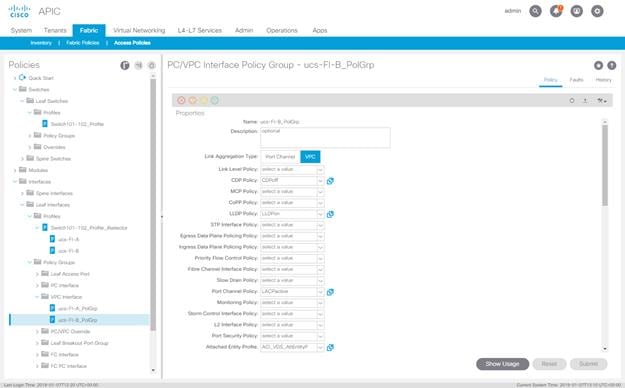Click the refresh icon in the properties toolbar
This screenshot has width=625, height=388.
coord(572,101)
